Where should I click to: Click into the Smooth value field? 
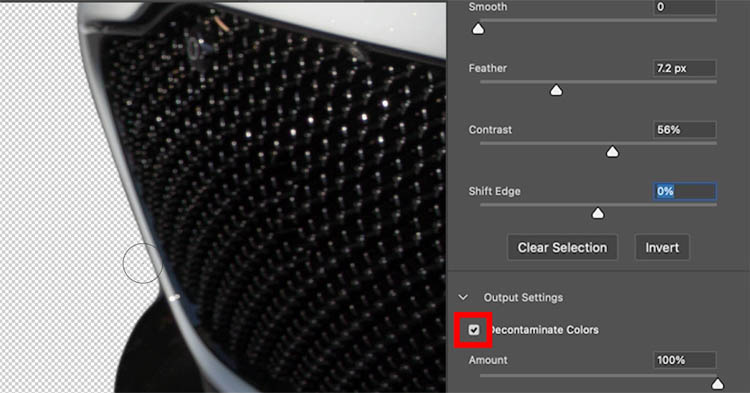(684, 7)
